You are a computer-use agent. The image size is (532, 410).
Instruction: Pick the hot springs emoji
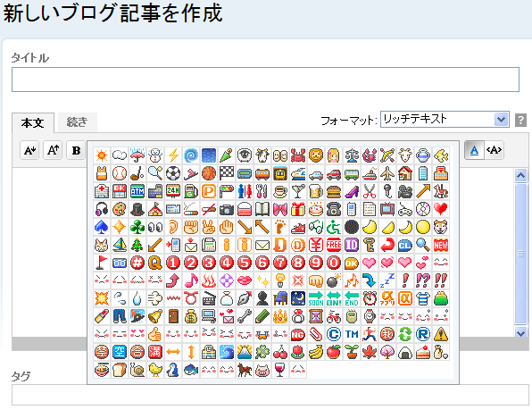pos(209,280)
